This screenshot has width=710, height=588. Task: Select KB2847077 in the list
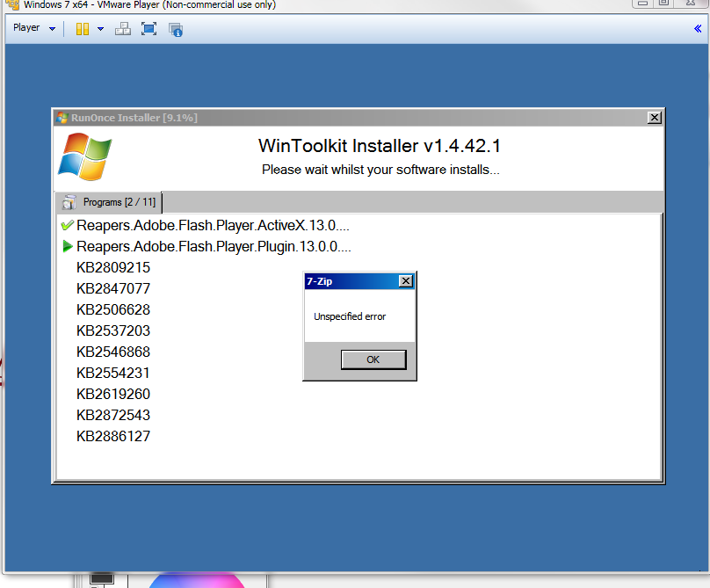(113, 288)
